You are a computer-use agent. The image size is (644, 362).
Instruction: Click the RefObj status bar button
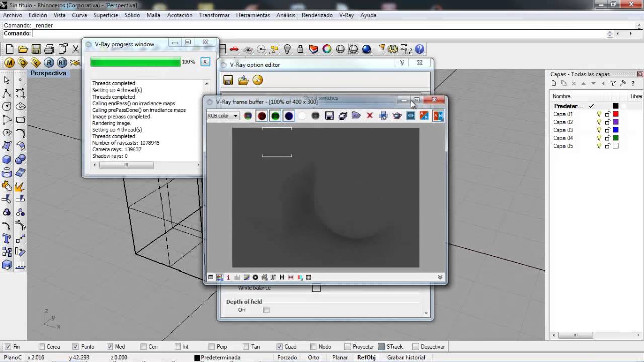(366, 357)
